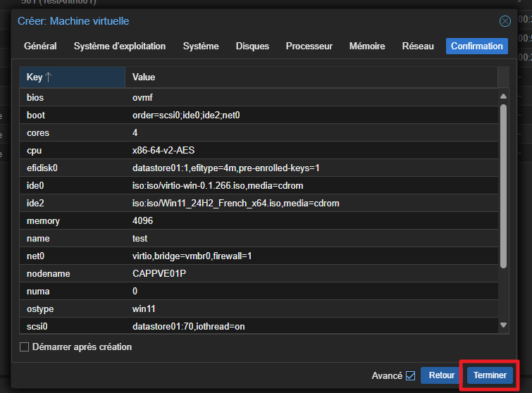
Task: Select the ide0 row key
Action: pyautogui.click(x=35, y=186)
